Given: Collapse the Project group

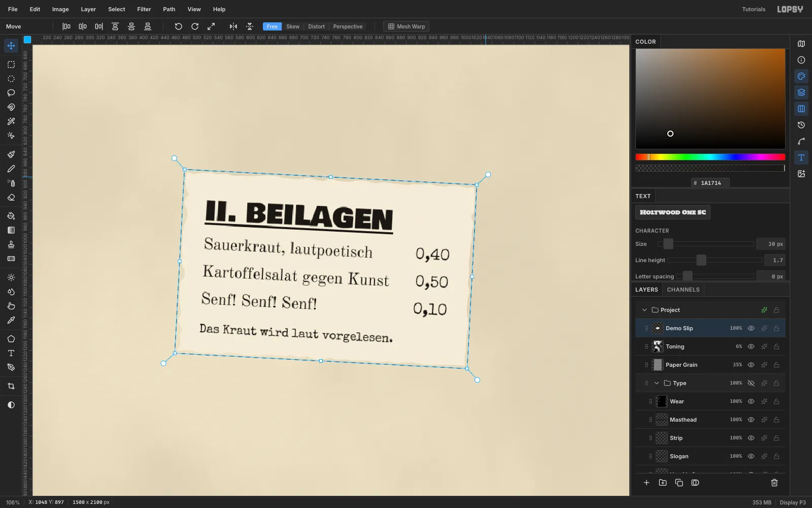Looking at the screenshot, I should click(645, 310).
